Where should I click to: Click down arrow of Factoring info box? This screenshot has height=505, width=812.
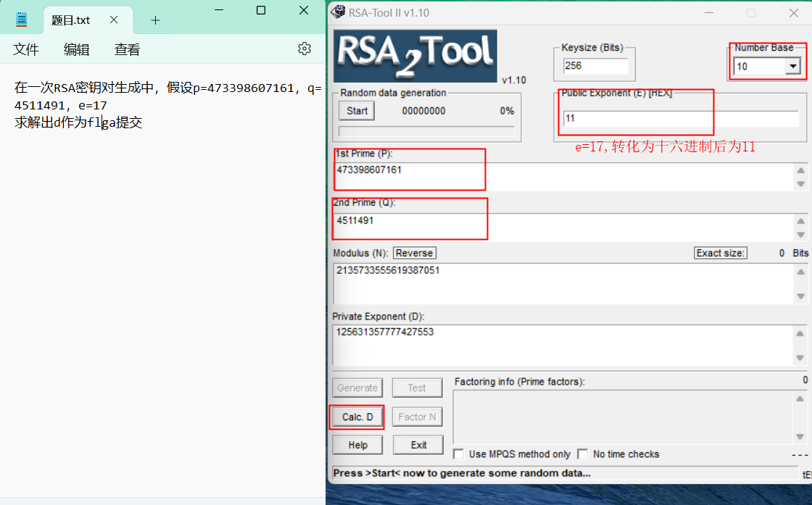(x=800, y=437)
